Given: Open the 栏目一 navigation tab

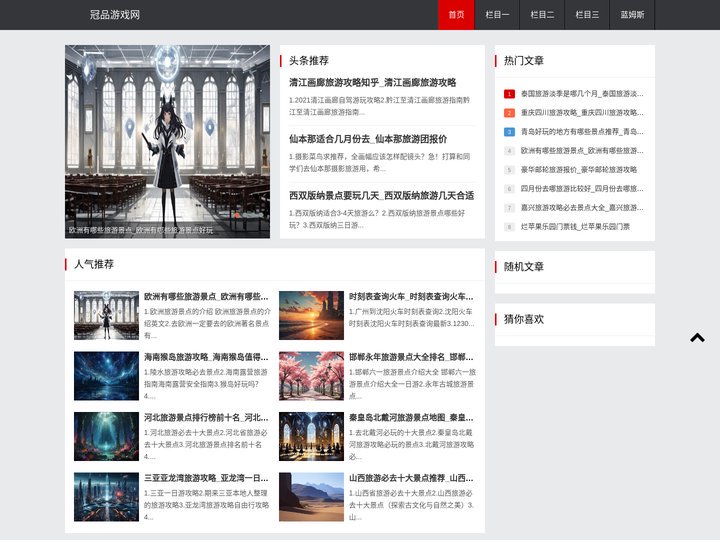Looking at the screenshot, I should coord(497,15).
